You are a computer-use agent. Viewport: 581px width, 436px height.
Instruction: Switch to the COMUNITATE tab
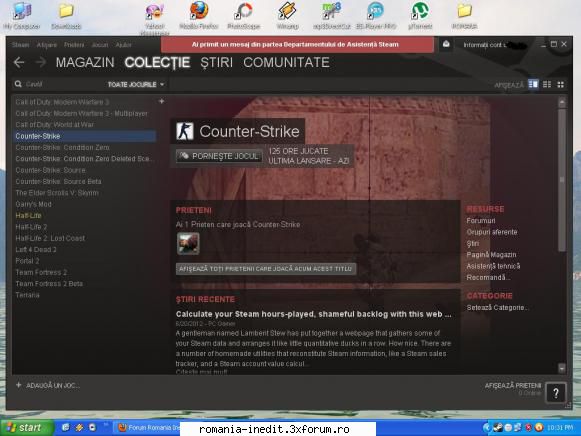click(286, 62)
